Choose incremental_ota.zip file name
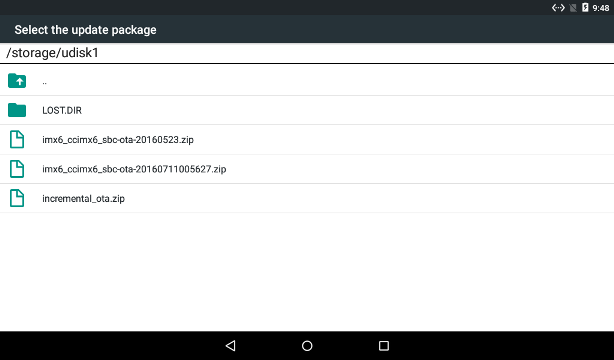Image resolution: width=614 pixels, height=360 pixels. pos(83,199)
